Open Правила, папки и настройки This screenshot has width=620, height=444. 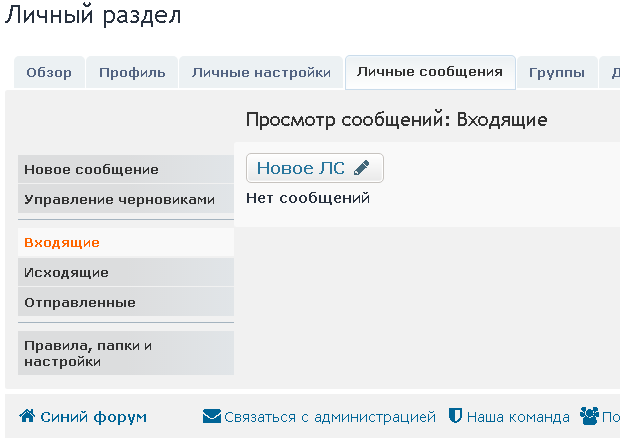point(88,353)
